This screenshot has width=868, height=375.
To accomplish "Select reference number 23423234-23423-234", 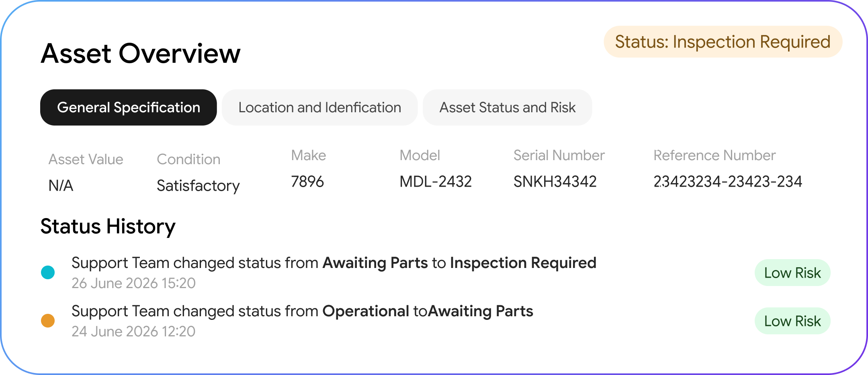I will point(728,182).
